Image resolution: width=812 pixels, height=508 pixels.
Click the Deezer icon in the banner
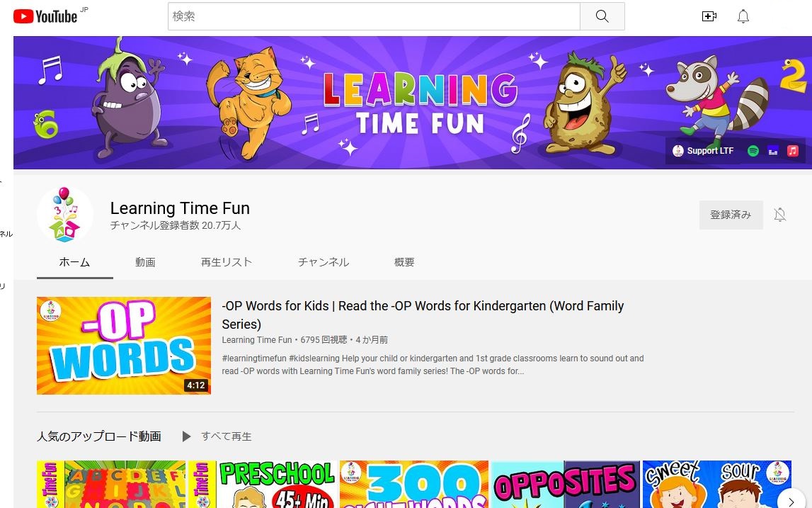tap(772, 150)
